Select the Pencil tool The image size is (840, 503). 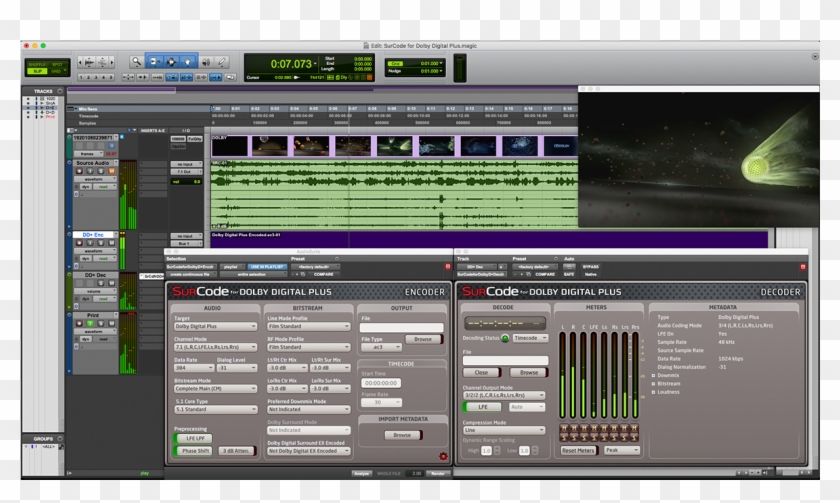tap(221, 62)
